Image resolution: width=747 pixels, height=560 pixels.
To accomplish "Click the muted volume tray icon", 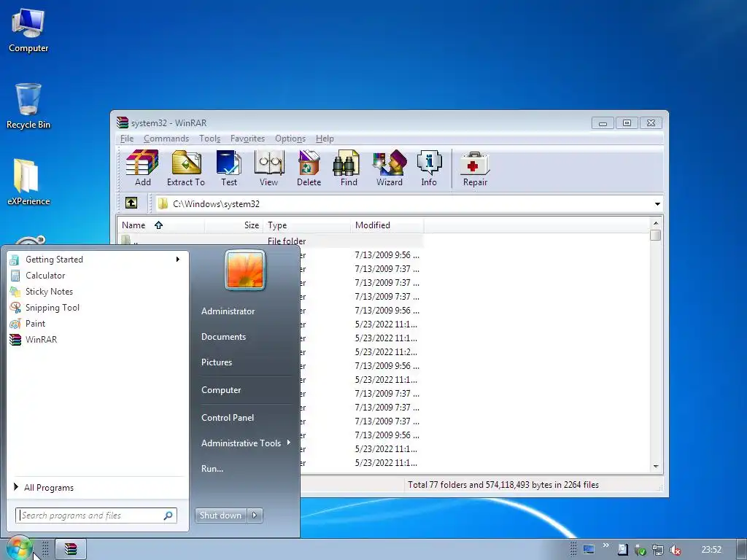I will click(675, 550).
